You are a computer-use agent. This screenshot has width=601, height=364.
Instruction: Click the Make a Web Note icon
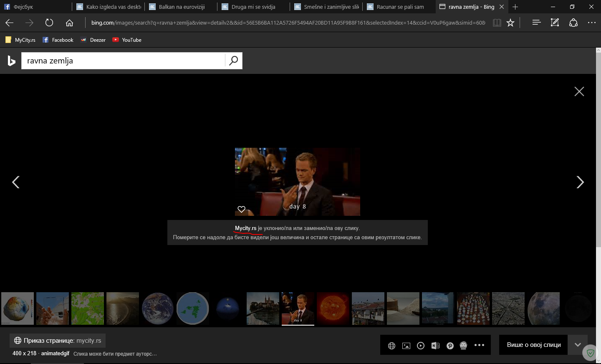(555, 23)
